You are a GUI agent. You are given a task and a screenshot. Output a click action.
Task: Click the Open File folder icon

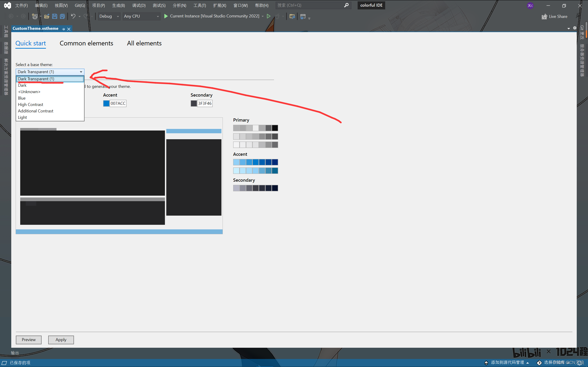[47, 16]
